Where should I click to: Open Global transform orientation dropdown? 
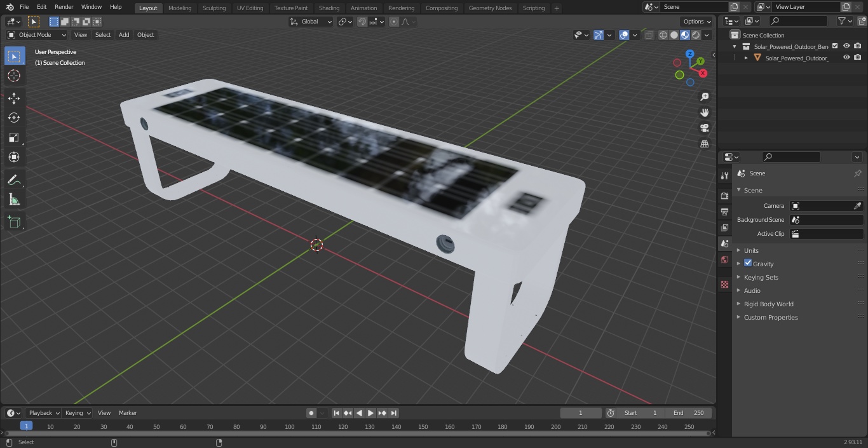point(311,22)
